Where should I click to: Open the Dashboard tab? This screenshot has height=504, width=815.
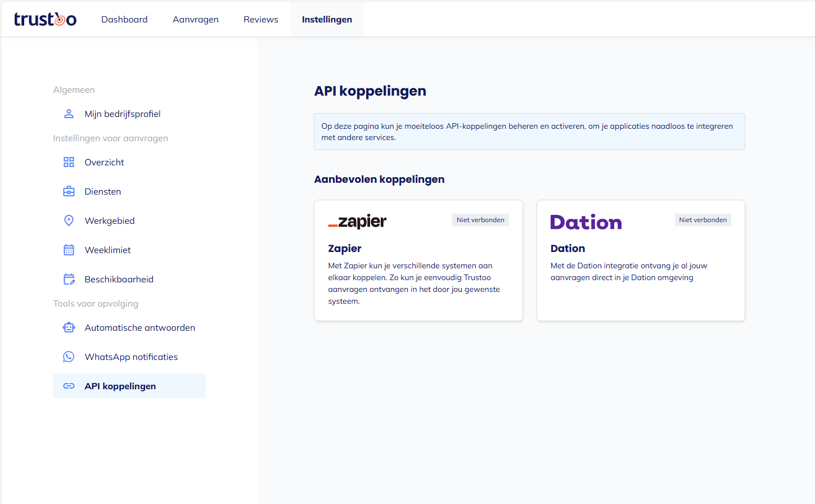(124, 19)
